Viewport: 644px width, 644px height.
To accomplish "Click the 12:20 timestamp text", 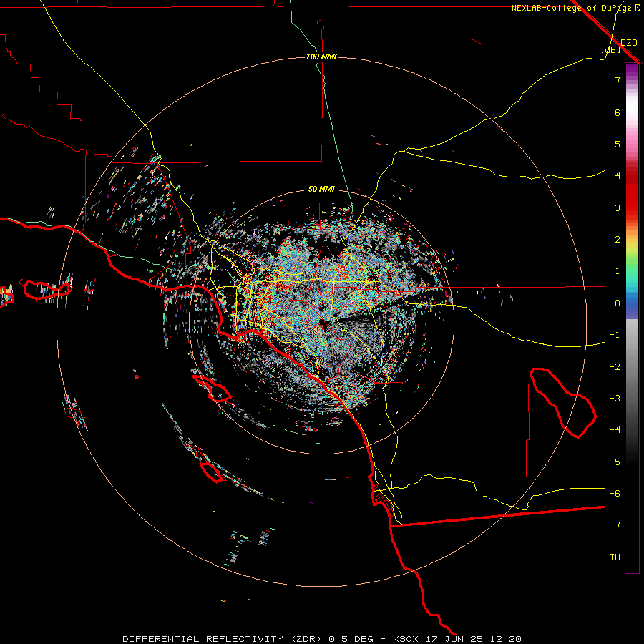I will point(507,639).
